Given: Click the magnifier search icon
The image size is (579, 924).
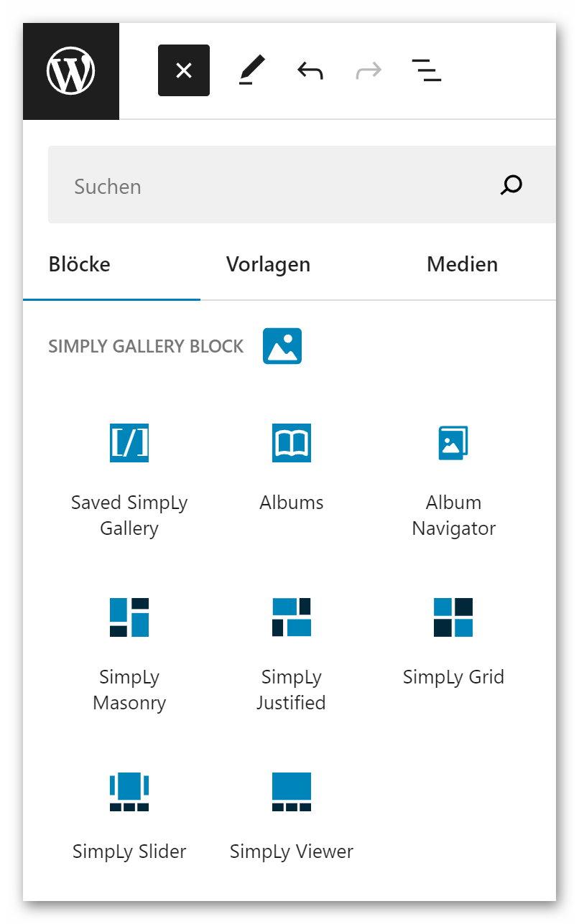Looking at the screenshot, I should 511,185.
